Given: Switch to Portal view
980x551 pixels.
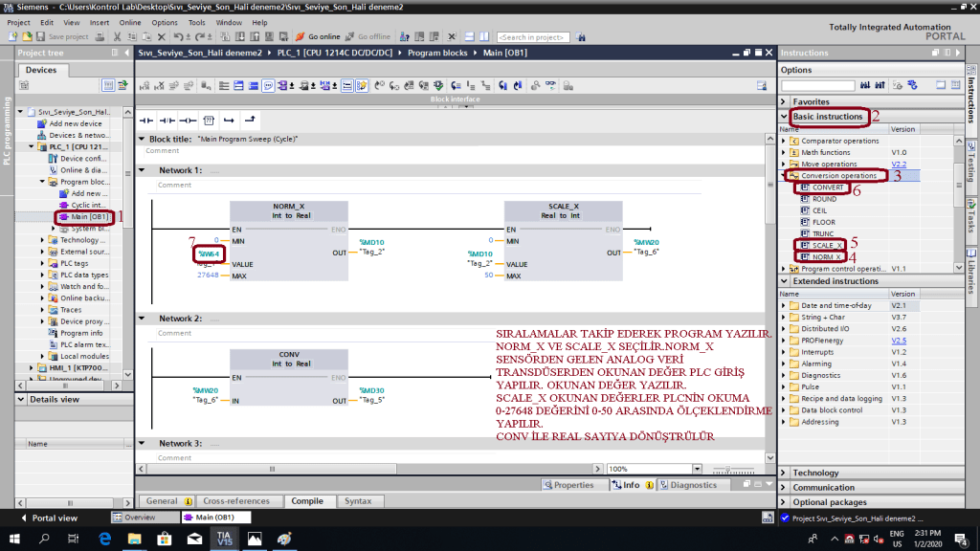Looking at the screenshot, I should [x=48, y=518].
